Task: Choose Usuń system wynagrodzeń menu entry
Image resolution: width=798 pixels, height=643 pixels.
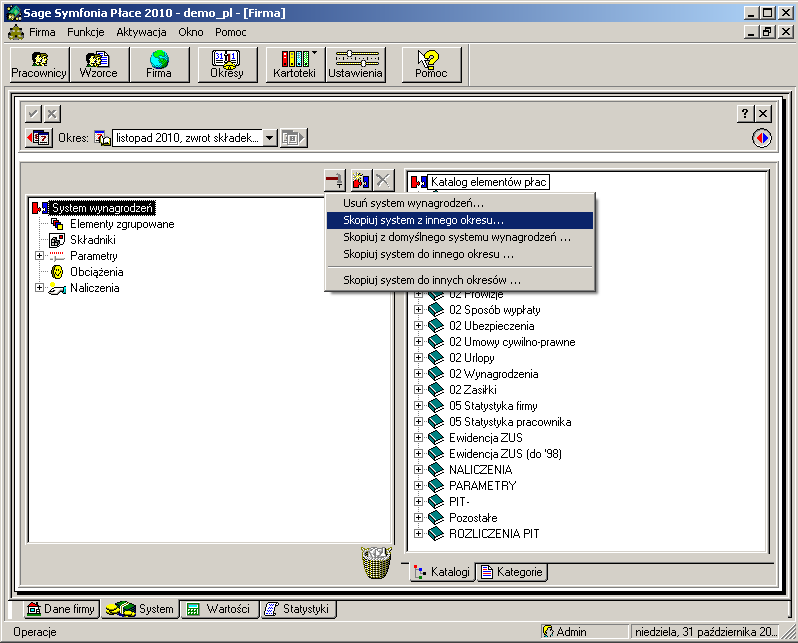Action: 460,203
